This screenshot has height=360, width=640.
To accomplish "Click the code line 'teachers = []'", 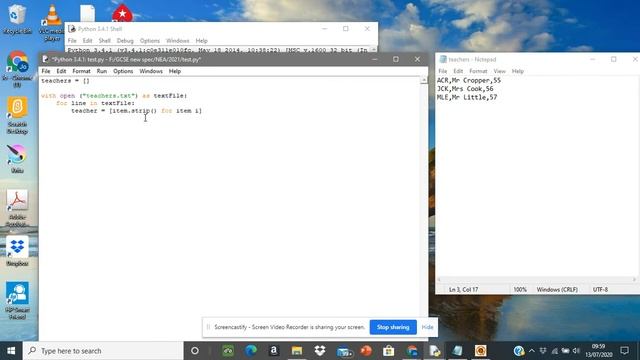I will click(x=65, y=80).
